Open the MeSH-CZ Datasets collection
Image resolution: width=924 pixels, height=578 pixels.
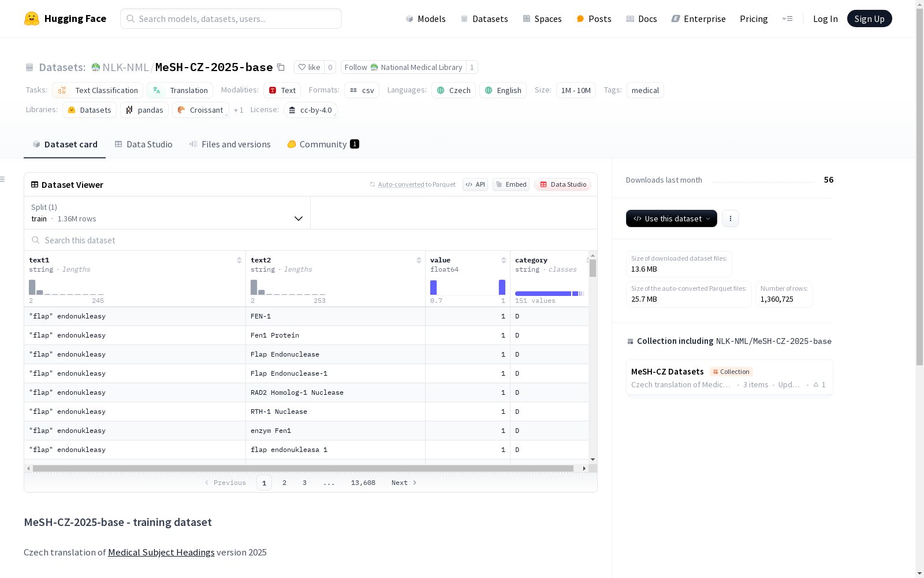click(729, 377)
